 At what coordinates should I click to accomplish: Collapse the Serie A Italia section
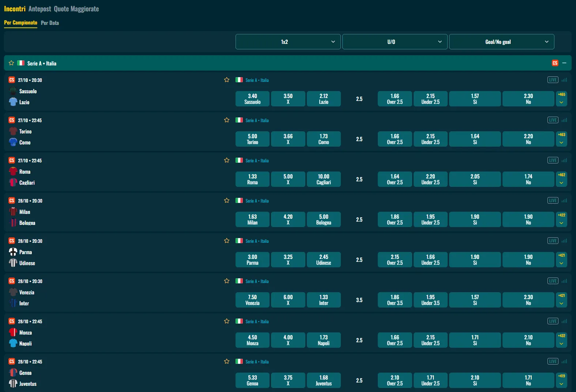pos(564,63)
